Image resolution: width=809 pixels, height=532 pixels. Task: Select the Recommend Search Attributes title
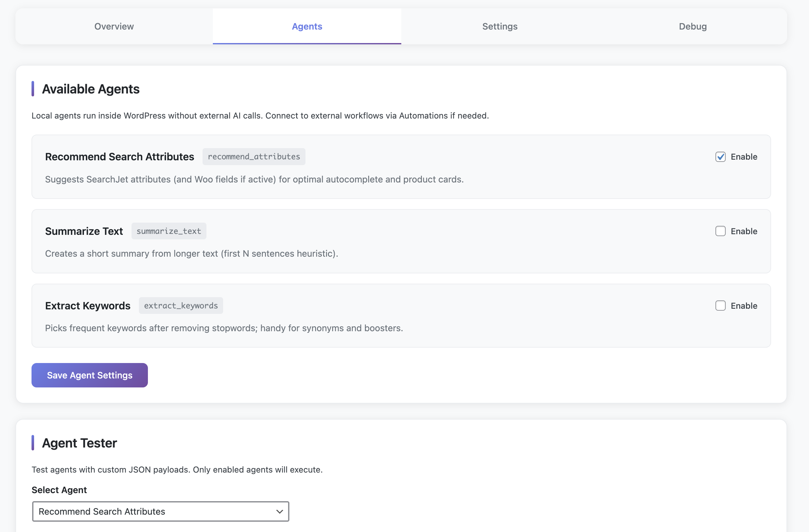[119, 156]
